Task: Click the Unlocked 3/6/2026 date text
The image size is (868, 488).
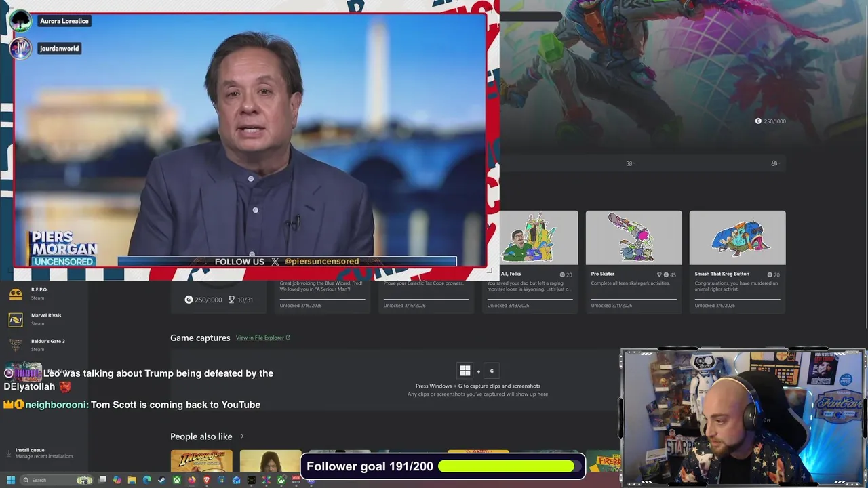Action: click(715, 305)
